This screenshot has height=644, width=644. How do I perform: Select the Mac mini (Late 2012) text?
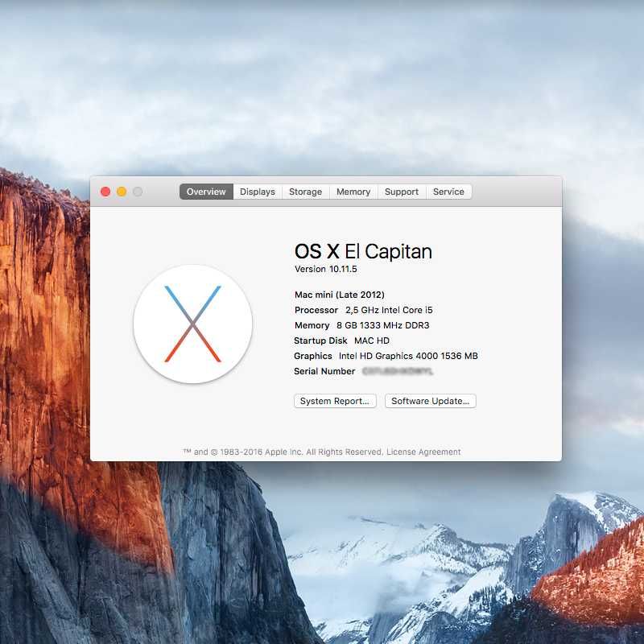(x=340, y=295)
